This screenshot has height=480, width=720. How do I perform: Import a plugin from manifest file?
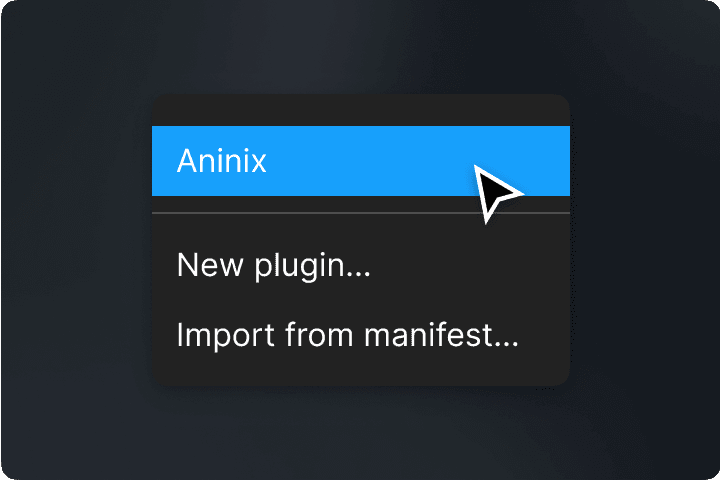(360, 335)
